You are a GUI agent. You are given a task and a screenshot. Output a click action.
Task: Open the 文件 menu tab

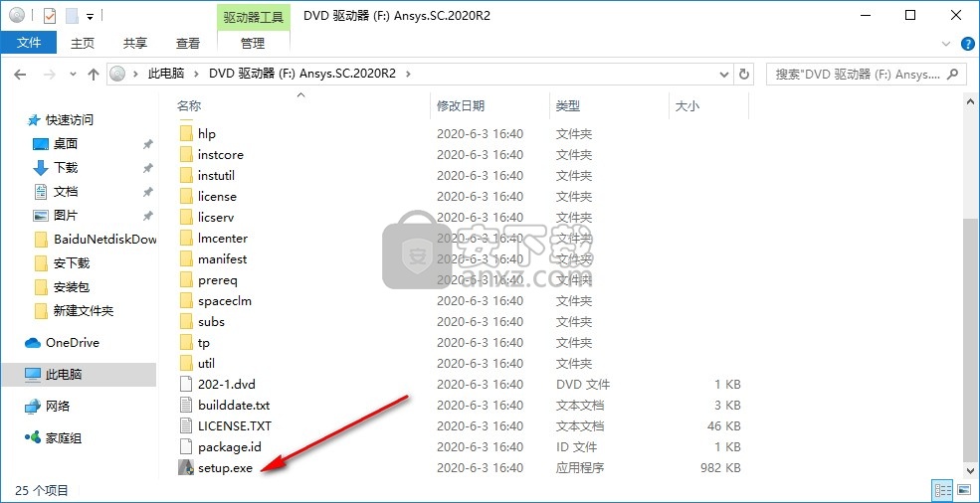tap(29, 43)
